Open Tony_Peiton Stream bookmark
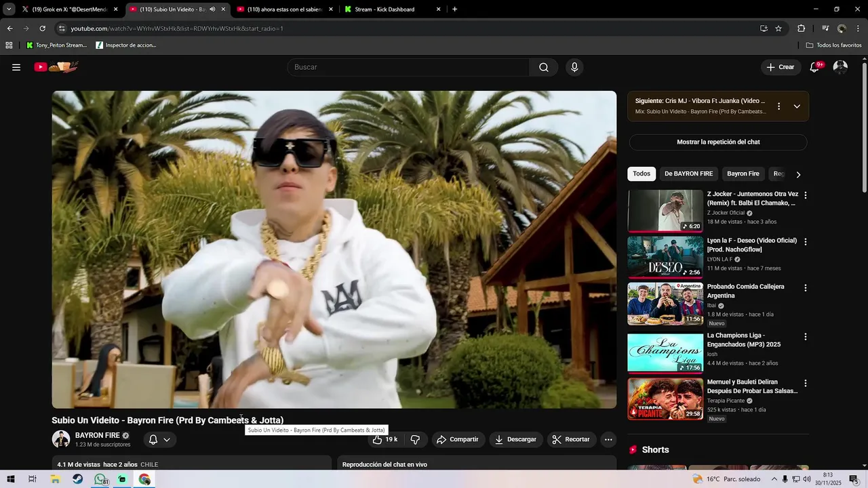Image resolution: width=868 pixels, height=488 pixels. [56, 45]
